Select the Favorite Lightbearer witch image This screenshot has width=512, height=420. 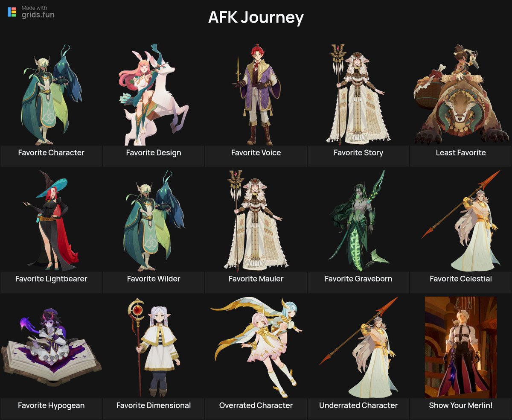coord(51,221)
